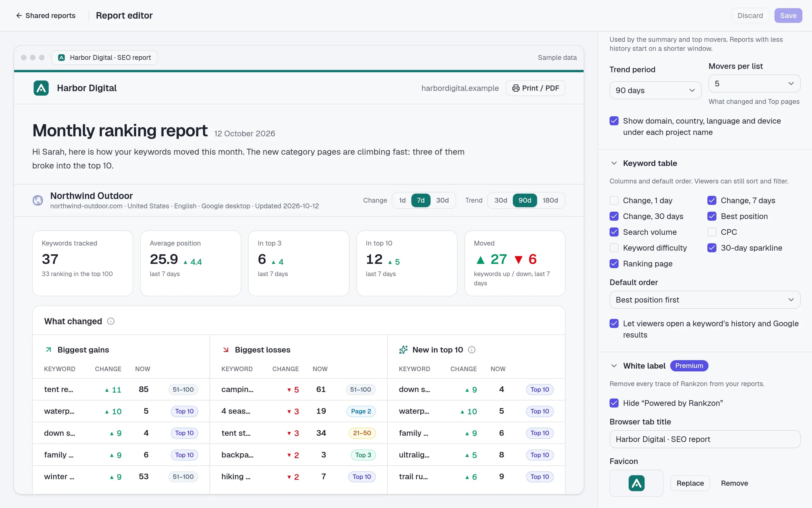Click the Print / PDF button
Image resolution: width=812 pixels, height=508 pixels.
click(x=535, y=88)
